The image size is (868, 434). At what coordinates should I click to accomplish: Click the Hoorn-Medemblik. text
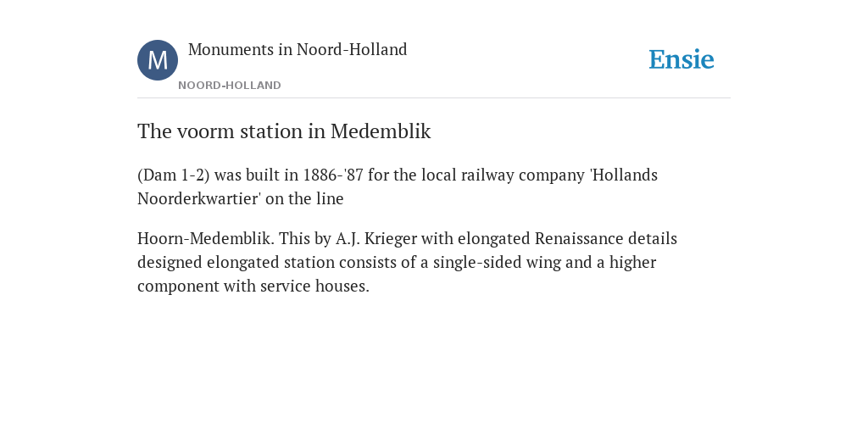coord(205,238)
